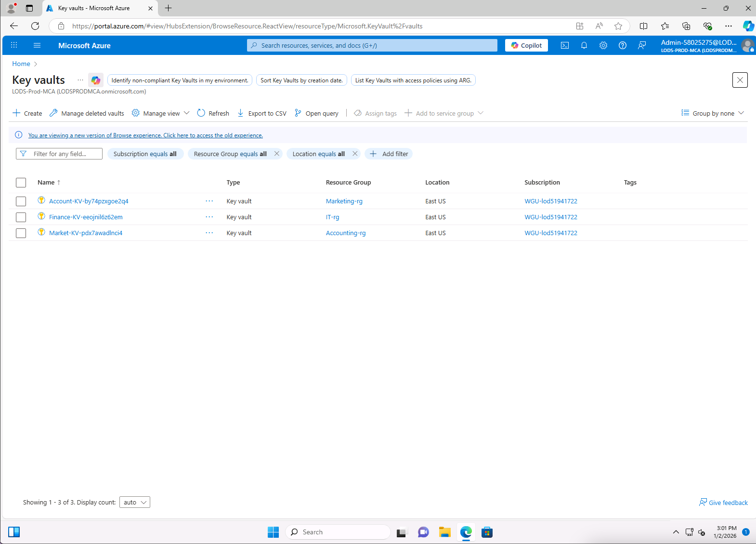The image size is (756, 544).
Task: Open the Accounting-rg resource group link
Action: (x=346, y=233)
